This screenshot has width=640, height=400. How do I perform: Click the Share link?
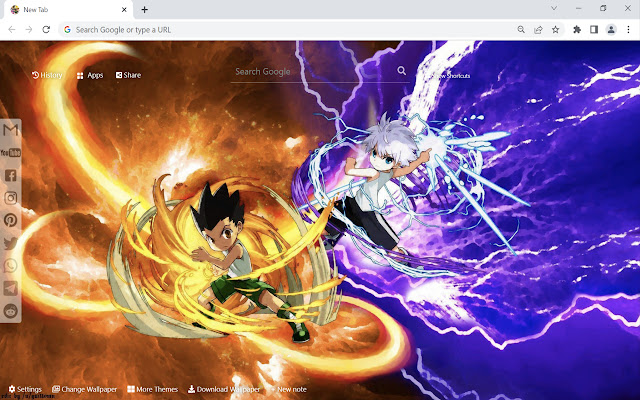pyautogui.click(x=128, y=75)
